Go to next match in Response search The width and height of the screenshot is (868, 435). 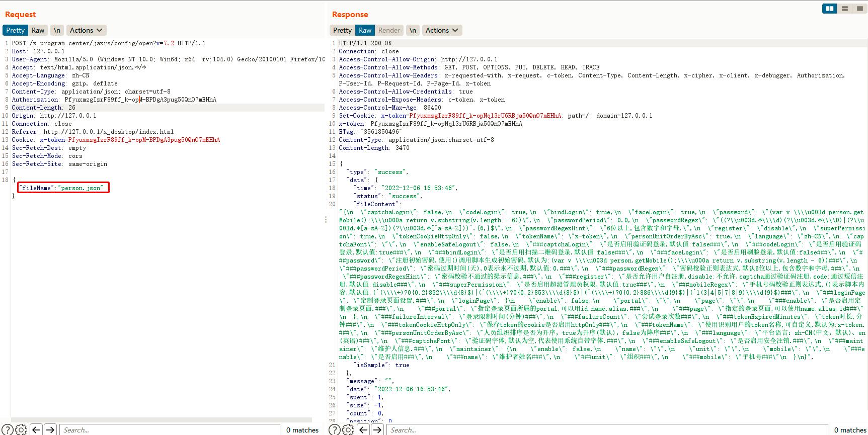[377, 429]
